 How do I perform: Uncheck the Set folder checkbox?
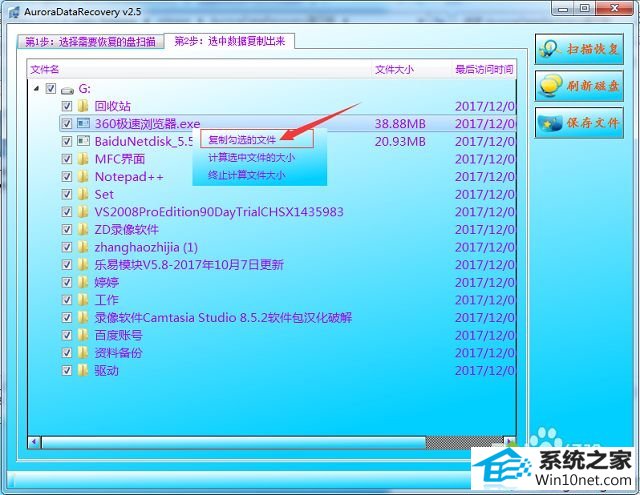pos(67,194)
